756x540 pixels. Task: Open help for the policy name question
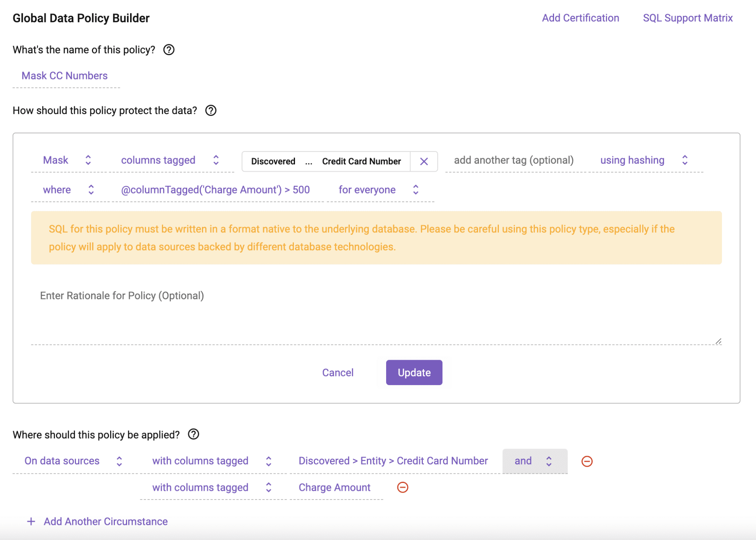coord(169,49)
